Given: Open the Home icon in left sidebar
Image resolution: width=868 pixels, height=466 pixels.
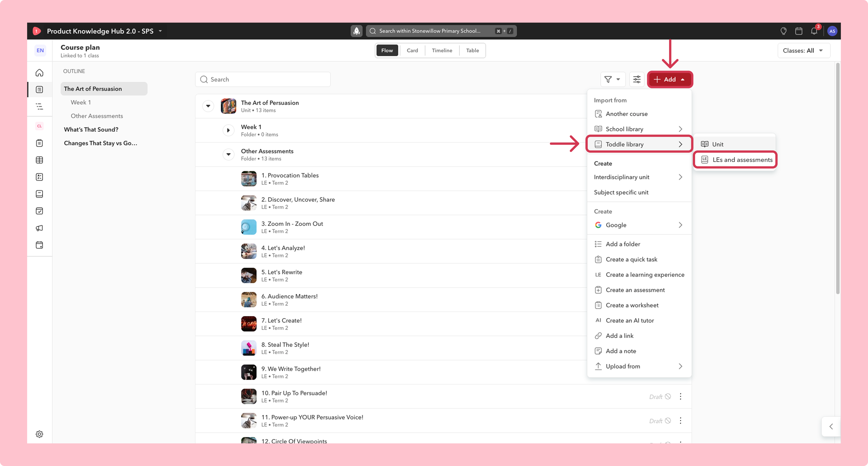Looking at the screenshot, I should [x=39, y=73].
